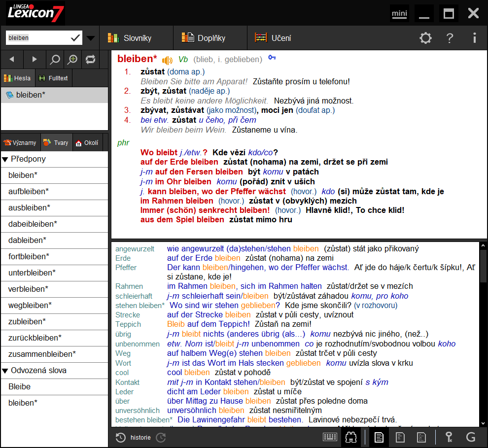Open the Teppich entry link
The width and height of the screenshot is (488, 448).
tap(128, 324)
